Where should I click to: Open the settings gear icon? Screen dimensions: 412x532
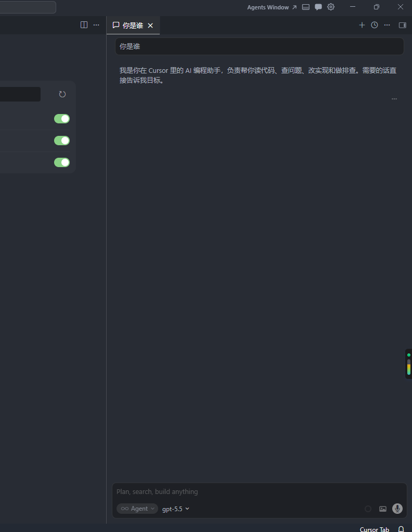tap(331, 7)
